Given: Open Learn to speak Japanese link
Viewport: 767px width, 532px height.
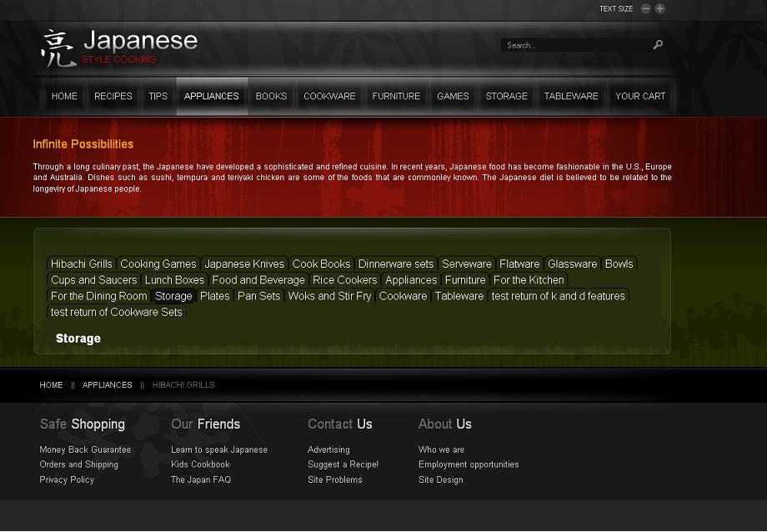Looking at the screenshot, I should pos(219,449).
